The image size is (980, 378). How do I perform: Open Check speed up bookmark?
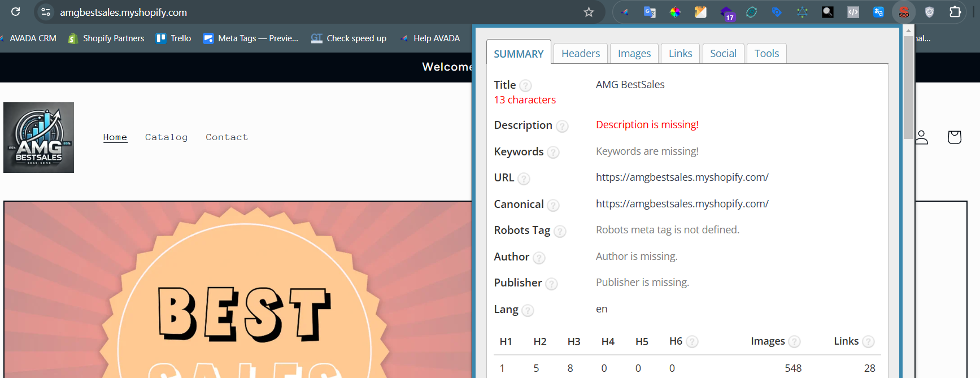pyautogui.click(x=349, y=38)
